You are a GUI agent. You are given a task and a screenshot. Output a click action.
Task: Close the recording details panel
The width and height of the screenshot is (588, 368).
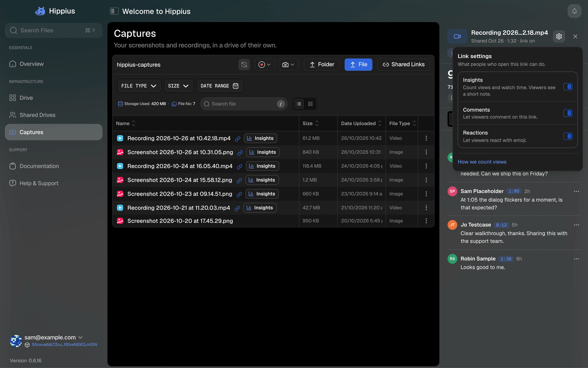coord(575,36)
